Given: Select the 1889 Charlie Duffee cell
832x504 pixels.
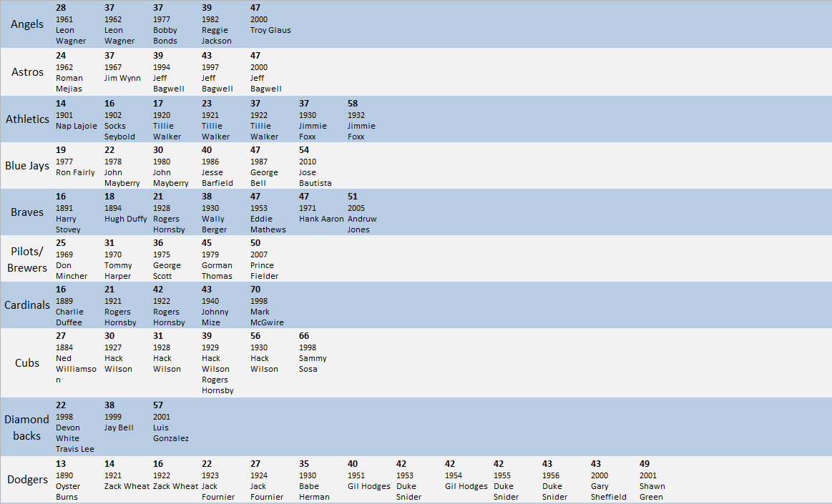Looking at the screenshot, I should (x=69, y=306).
